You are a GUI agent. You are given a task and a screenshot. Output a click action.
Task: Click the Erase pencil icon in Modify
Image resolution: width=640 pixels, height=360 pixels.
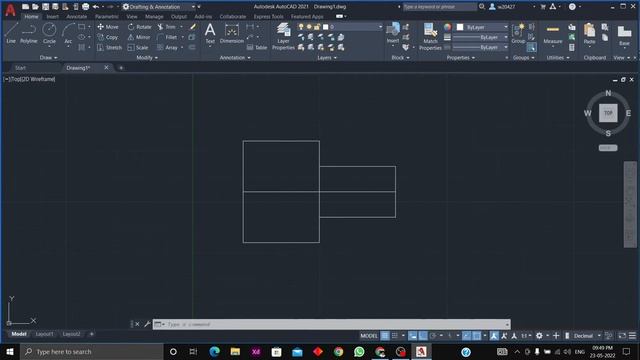(193, 27)
